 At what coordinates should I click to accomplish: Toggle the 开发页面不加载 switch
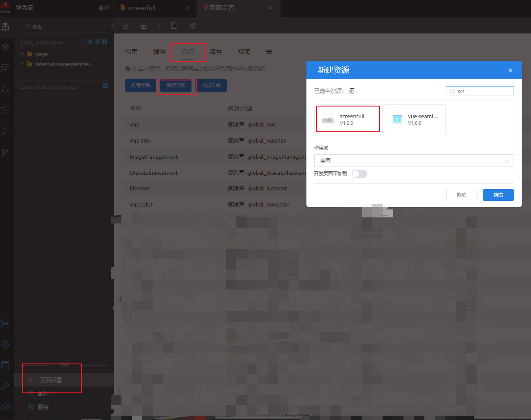click(360, 174)
